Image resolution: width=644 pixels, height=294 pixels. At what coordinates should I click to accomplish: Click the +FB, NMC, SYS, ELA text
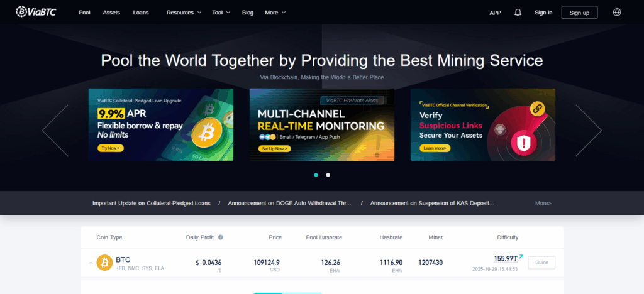140,269
